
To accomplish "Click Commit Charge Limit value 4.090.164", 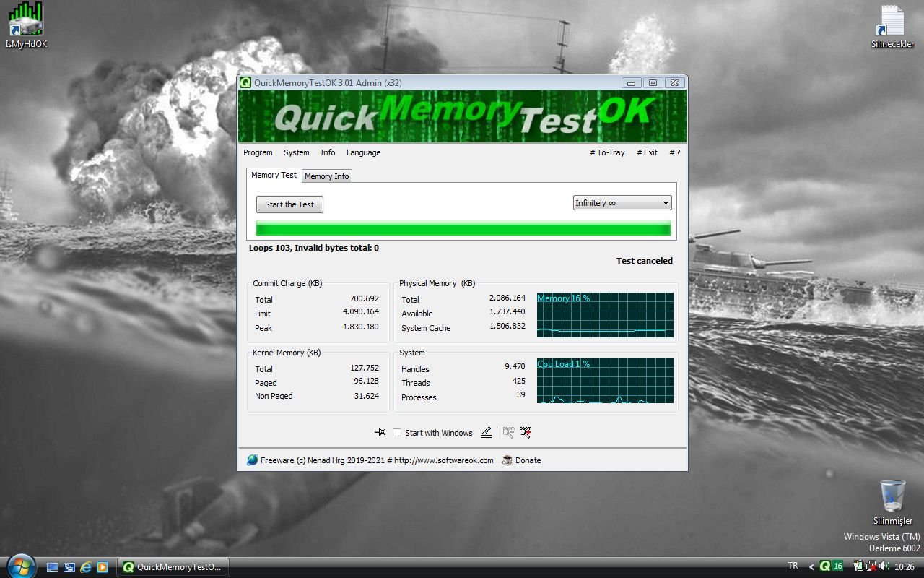I will click(361, 312).
